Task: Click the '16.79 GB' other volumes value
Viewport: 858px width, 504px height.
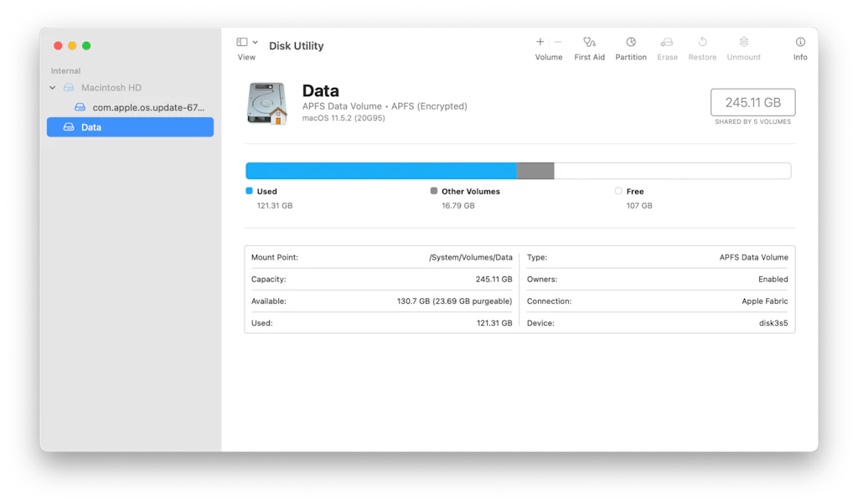Action: (x=458, y=206)
